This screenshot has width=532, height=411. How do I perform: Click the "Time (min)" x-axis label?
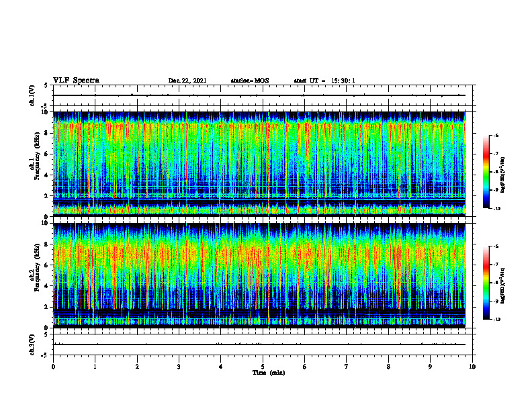pyautogui.click(x=269, y=373)
